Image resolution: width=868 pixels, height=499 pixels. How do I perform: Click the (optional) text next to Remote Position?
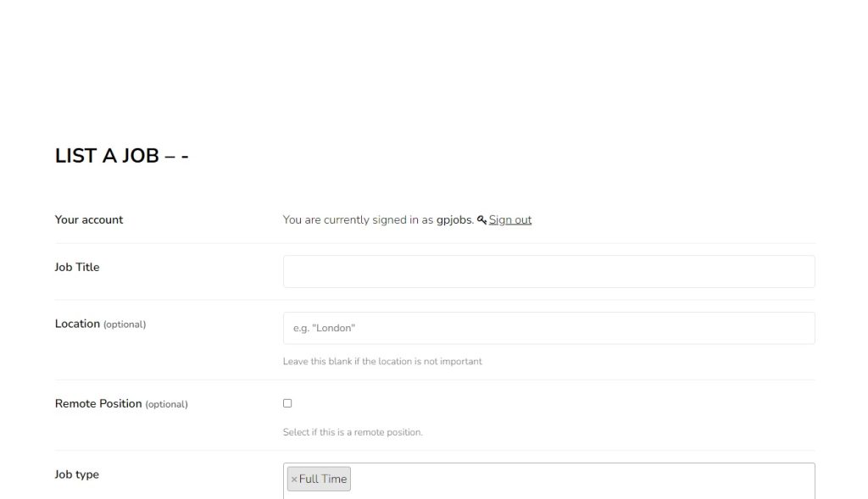pos(166,405)
